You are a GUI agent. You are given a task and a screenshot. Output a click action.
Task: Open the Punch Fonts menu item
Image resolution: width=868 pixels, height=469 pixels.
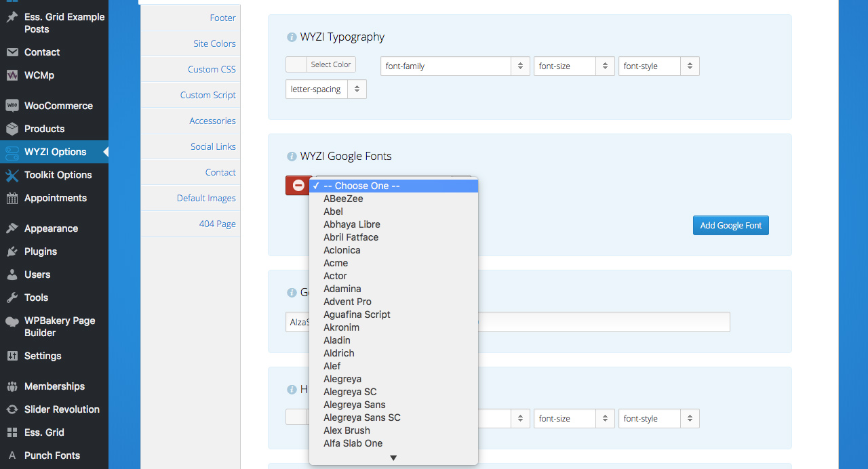[54, 455]
